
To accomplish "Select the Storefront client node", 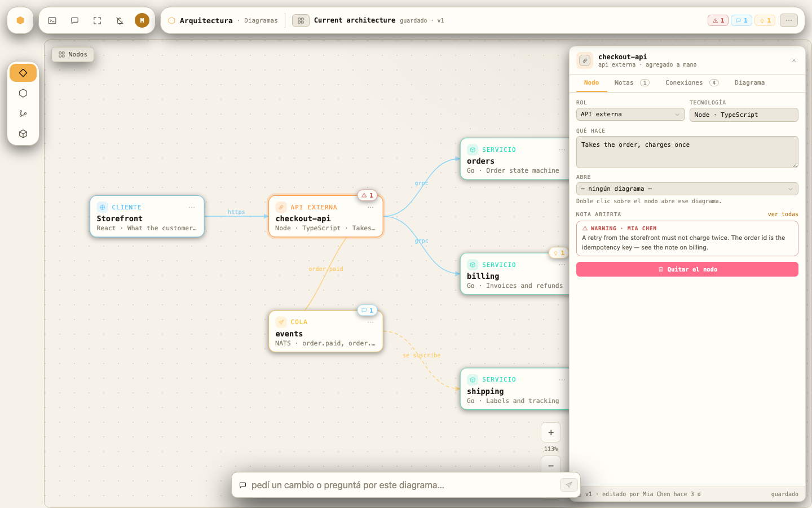I will [x=147, y=217].
